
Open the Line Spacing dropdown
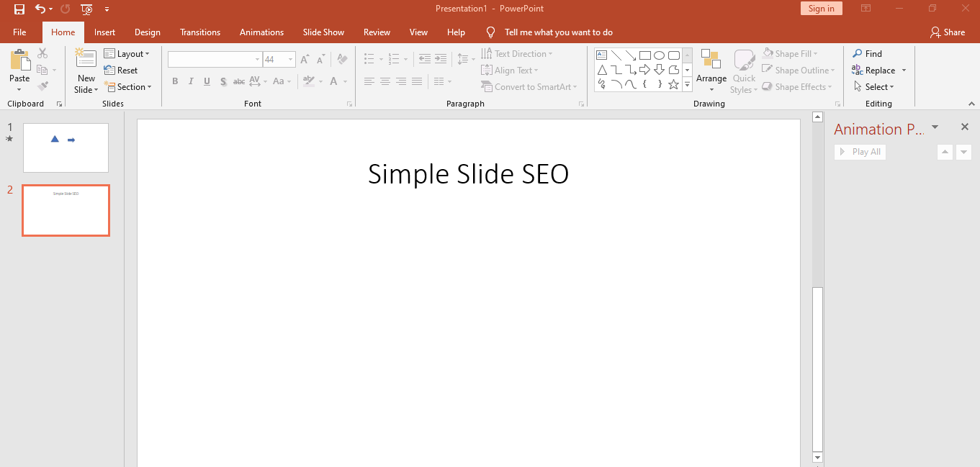pos(466,59)
